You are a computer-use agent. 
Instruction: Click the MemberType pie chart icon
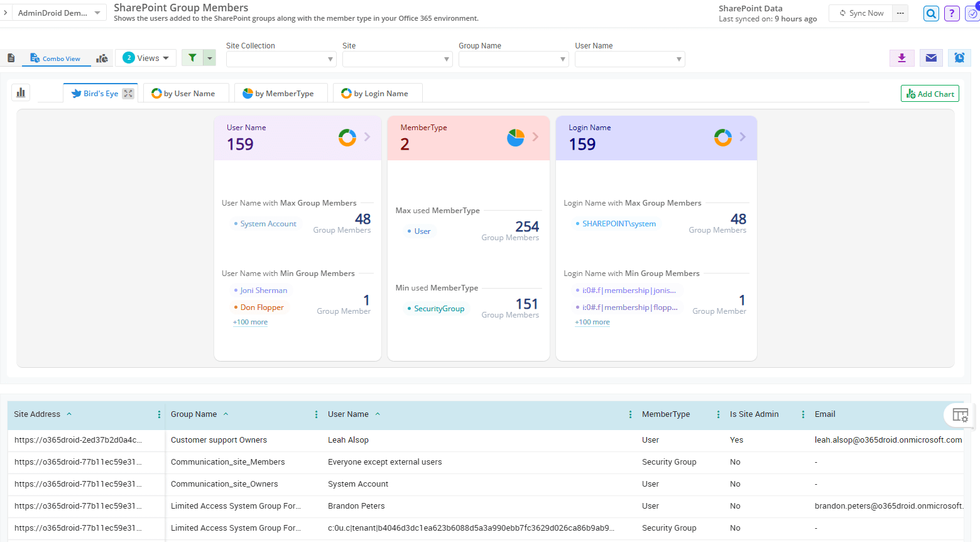(515, 137)
